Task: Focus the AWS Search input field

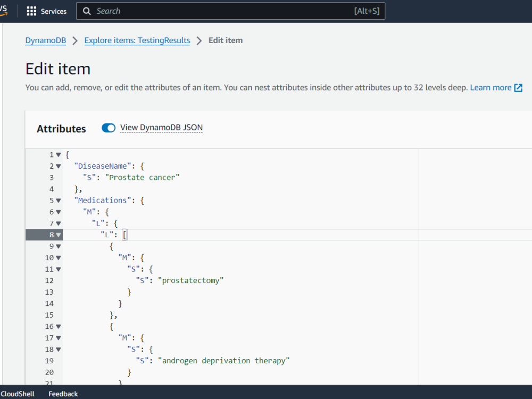Action: coord(231,11)
